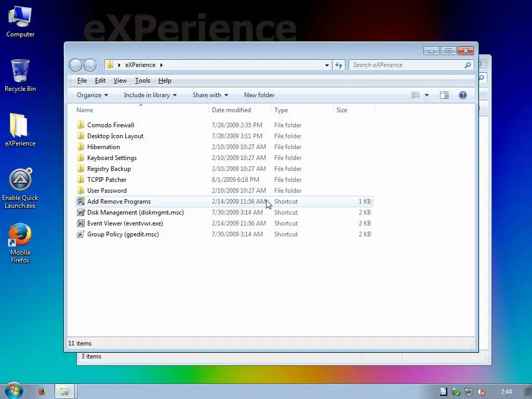Screen dimensions: 532x399
Task: Open the Organize dropdown
Action: click(92, 95)
